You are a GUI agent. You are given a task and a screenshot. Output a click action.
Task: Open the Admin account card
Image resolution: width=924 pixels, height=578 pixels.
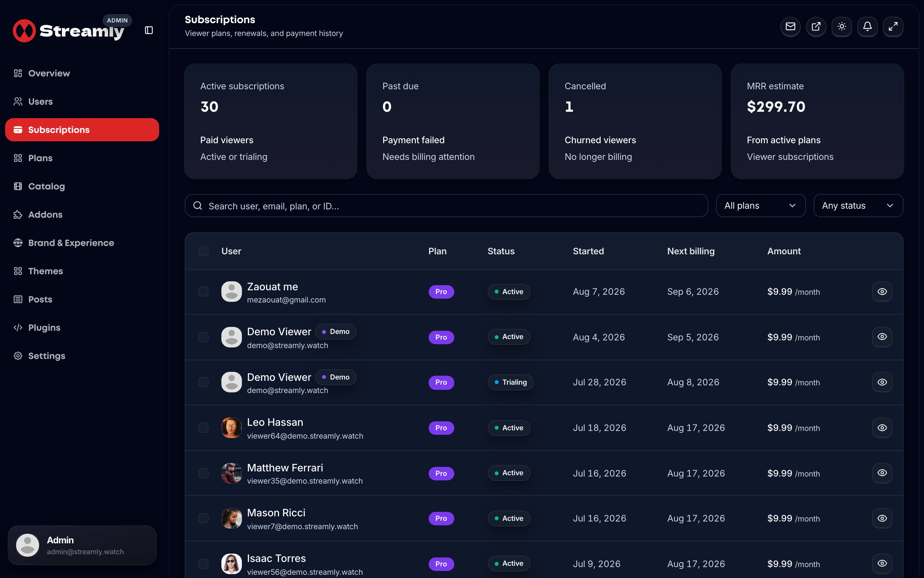pos(82,545)
